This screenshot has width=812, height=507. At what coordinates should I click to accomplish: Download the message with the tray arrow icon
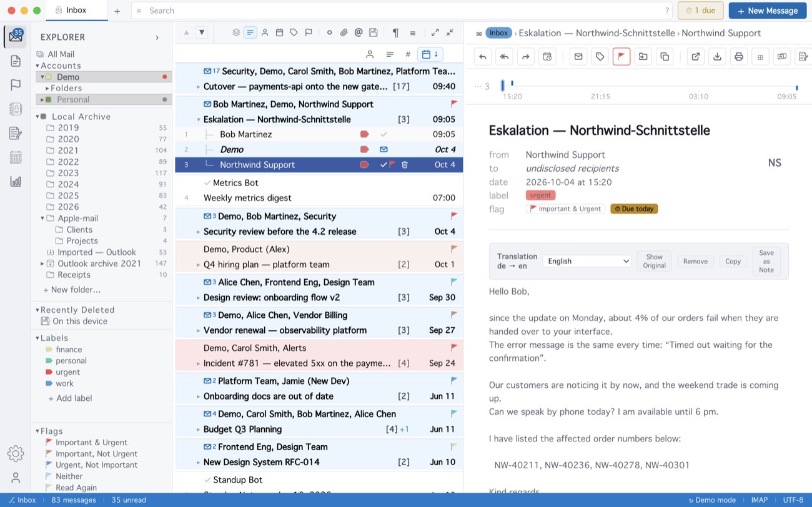click(x=718, y=57)
